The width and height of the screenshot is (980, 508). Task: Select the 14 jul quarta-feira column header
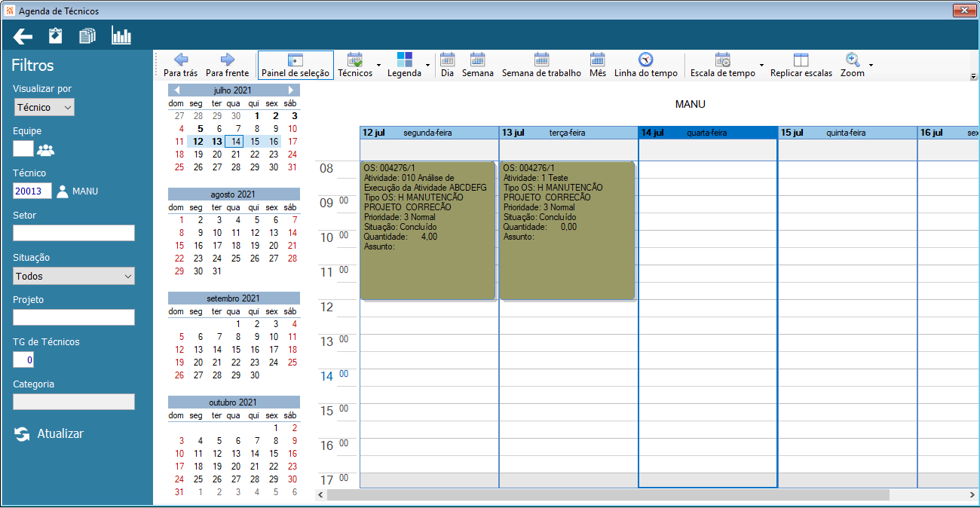(708, 133)
